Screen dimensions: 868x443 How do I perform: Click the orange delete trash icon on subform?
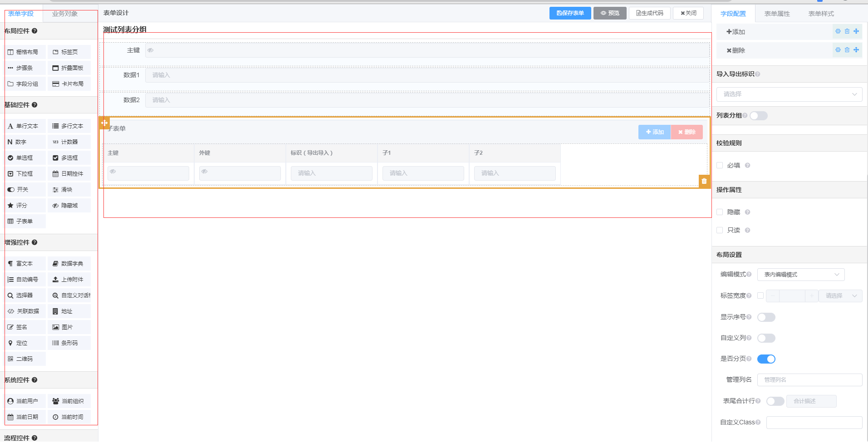click(x=704, y=181)
